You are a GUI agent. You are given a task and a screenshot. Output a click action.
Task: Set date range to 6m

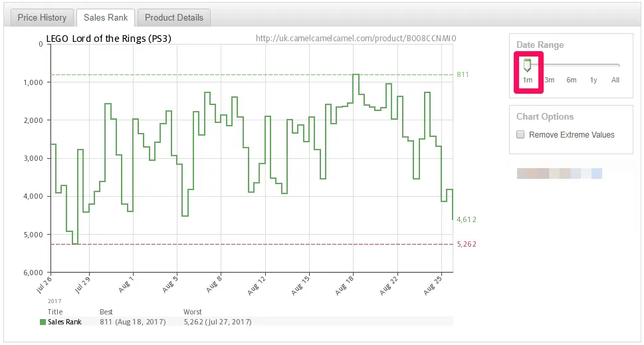572,80
